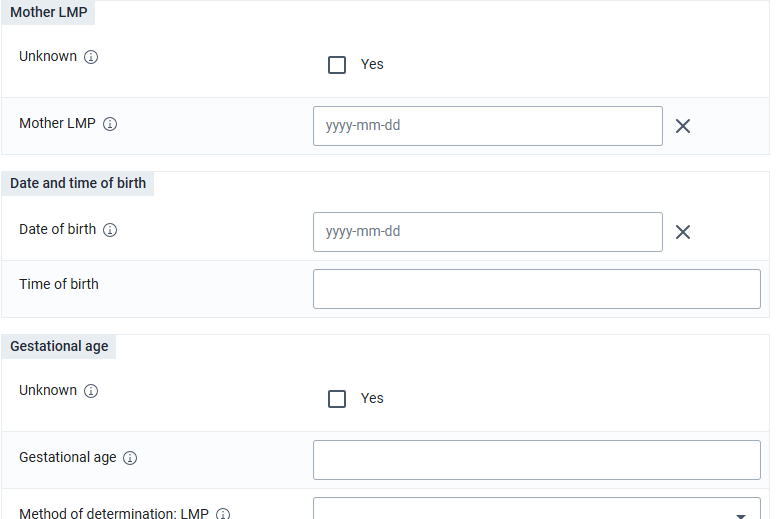The width and height of the screenshot is (784, 519).
Task: Show info for Gestational age Unknown
Action: [90, 391]
